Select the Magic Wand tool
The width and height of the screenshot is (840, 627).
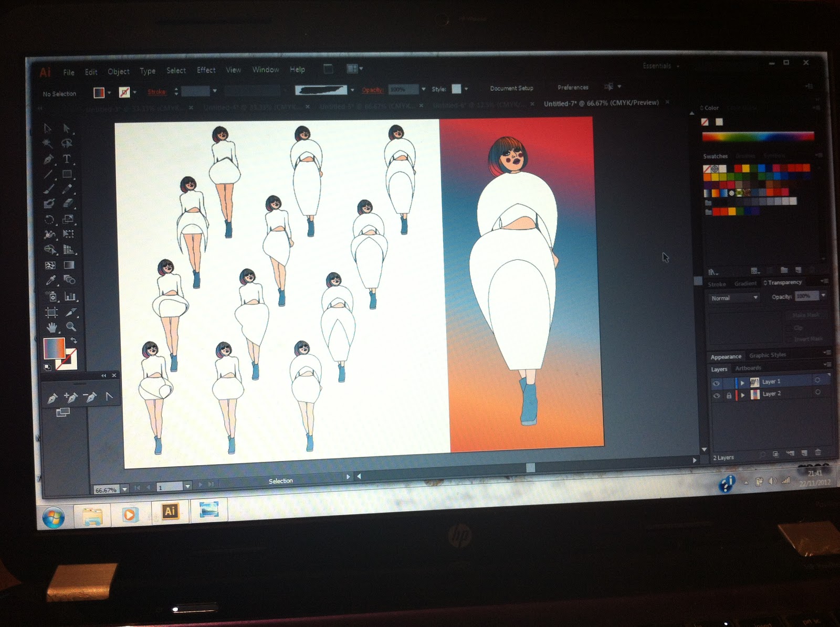click(x=48, y=143)
